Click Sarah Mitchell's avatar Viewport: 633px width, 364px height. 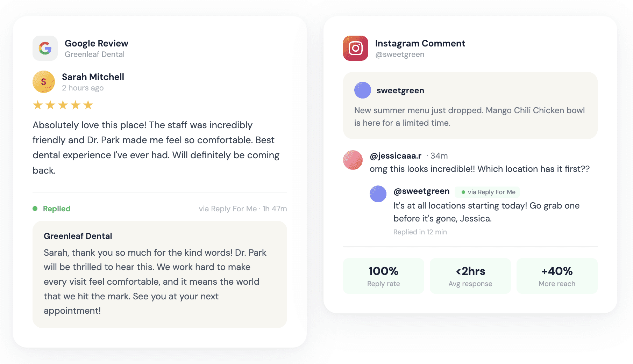pos(43,81)
